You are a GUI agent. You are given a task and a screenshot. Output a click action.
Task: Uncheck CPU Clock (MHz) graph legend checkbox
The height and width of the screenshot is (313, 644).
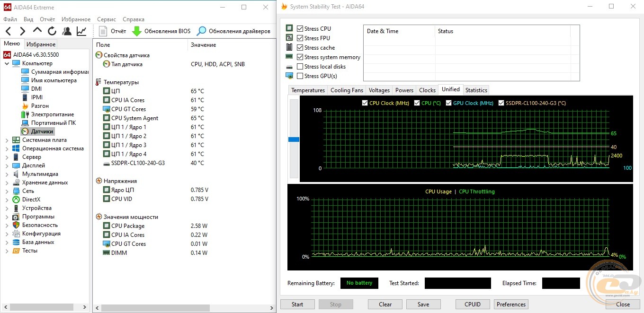click(365, 103)
